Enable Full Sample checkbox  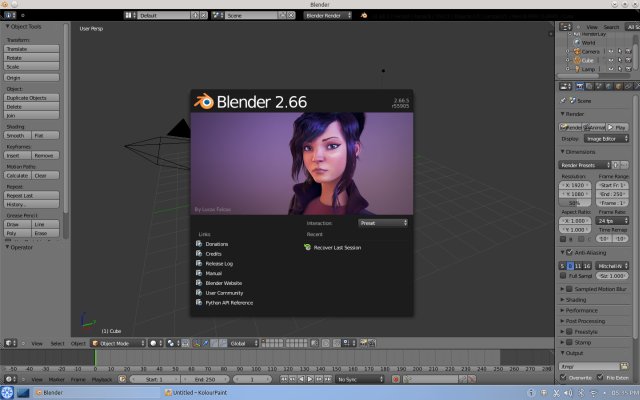point(563,276)
